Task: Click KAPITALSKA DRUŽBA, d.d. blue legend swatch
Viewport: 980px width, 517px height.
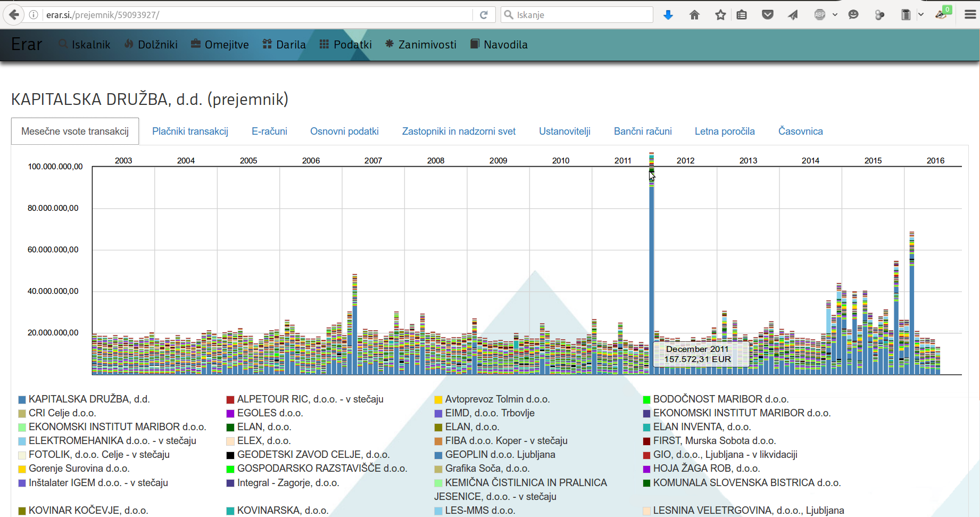Action: [x=22, y=399]
